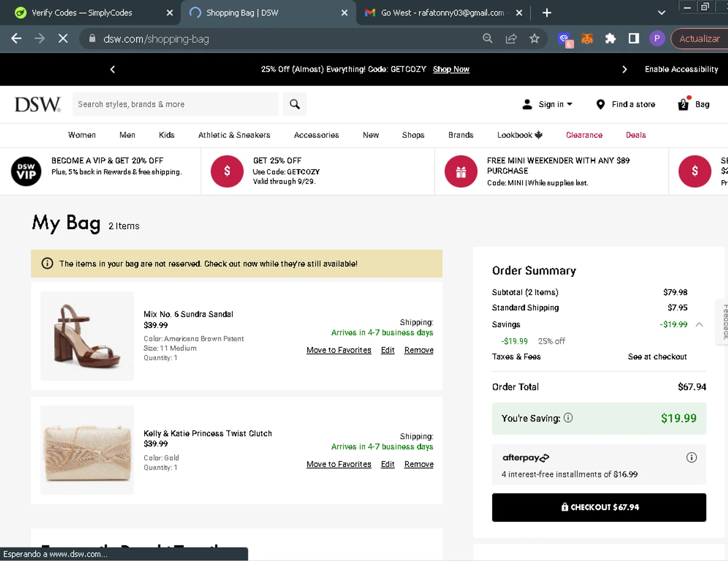Edit the Princess Twist Clutch item
The image size is (728, 561).
pos(388,464)
